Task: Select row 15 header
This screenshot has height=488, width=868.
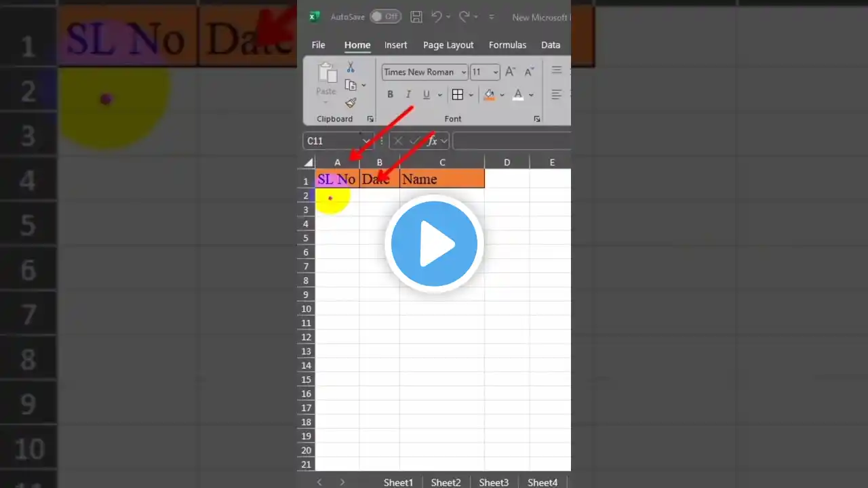Action: tap(306, 380)
